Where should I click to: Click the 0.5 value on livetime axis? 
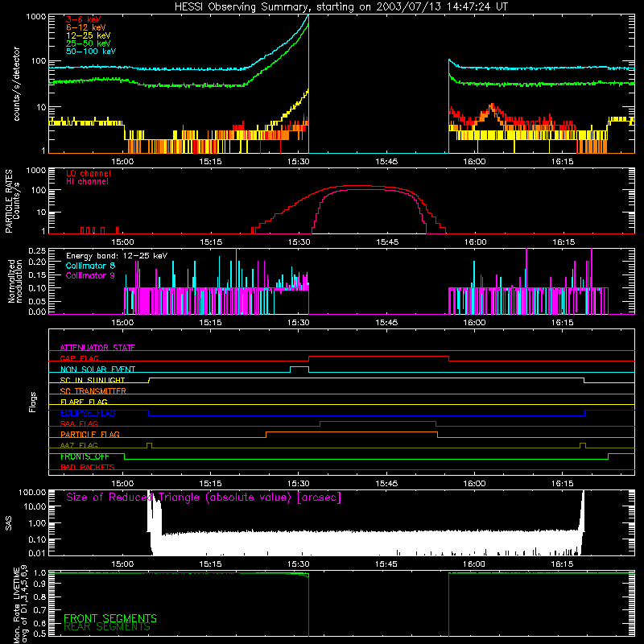(39, 634)
